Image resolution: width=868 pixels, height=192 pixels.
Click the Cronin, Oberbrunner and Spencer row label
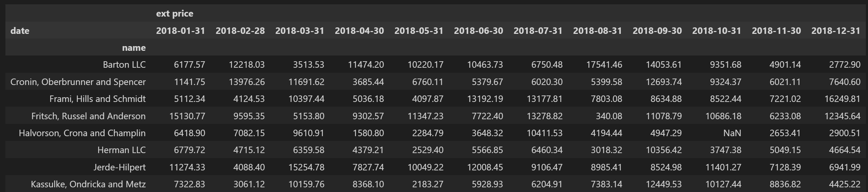tap(78, 82)
